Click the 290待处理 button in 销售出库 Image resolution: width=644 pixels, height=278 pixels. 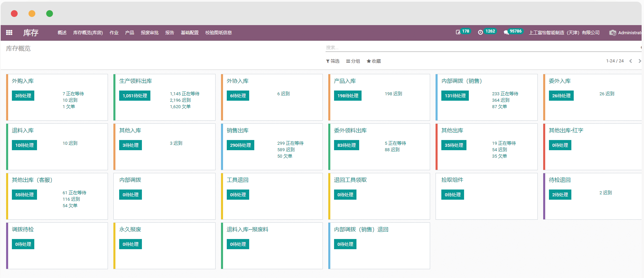(240, 145)
